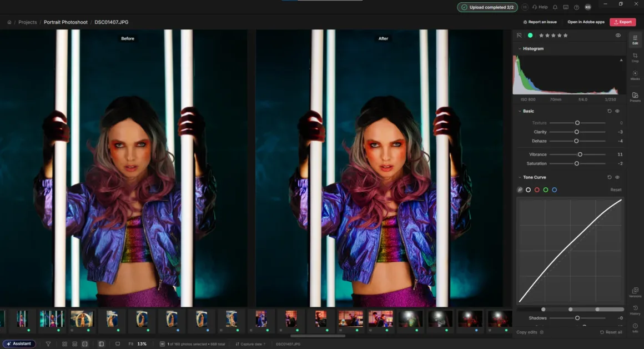The width and height of the screenshot is (644, 349).
Task: Click Copy edits
Action: pos(526,332)
